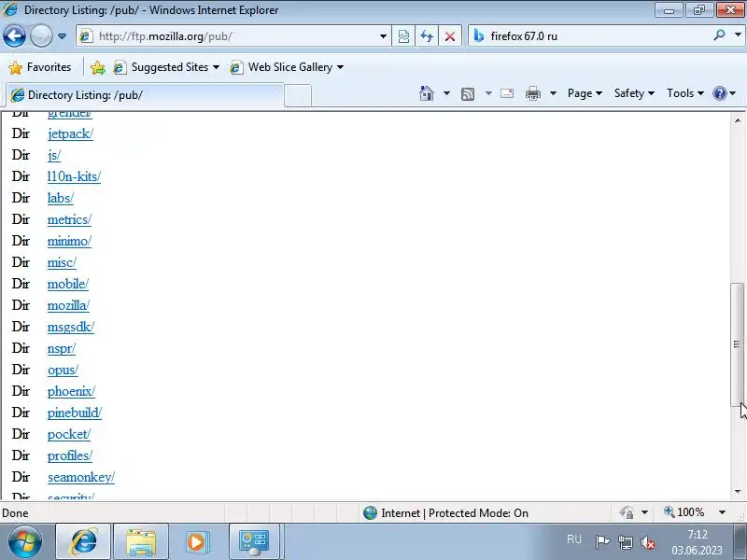Open the Windows Start menu
The height and width of the screenshot is (560, 747).
(24, 541)
